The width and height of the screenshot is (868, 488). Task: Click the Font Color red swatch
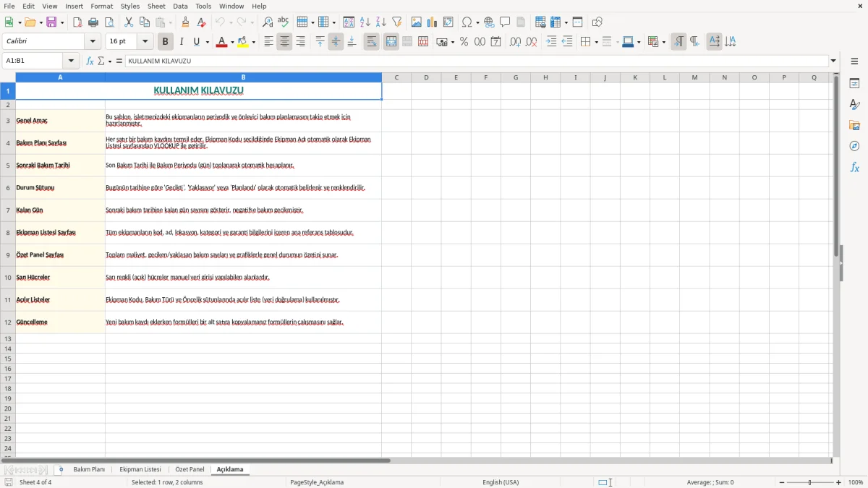(221, 42)
